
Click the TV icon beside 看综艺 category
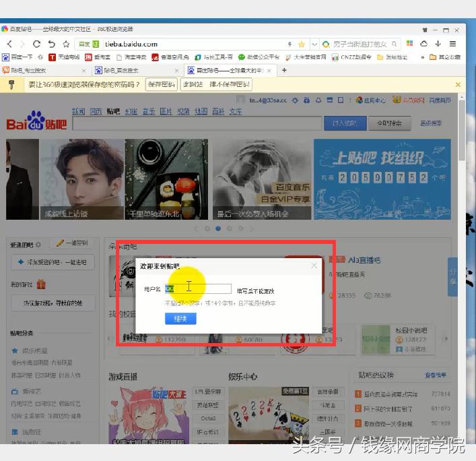click(15, 392)
